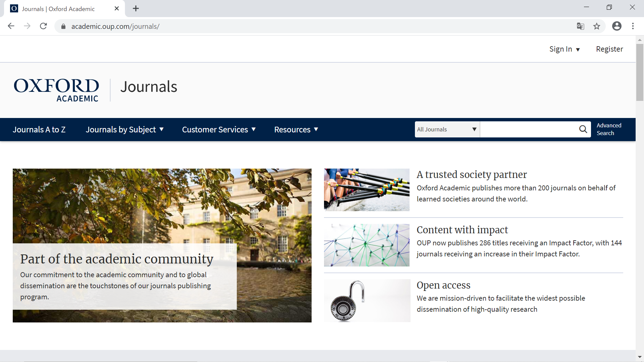Open Advanced Search
The image size is (644, 362).
[609, 129]
